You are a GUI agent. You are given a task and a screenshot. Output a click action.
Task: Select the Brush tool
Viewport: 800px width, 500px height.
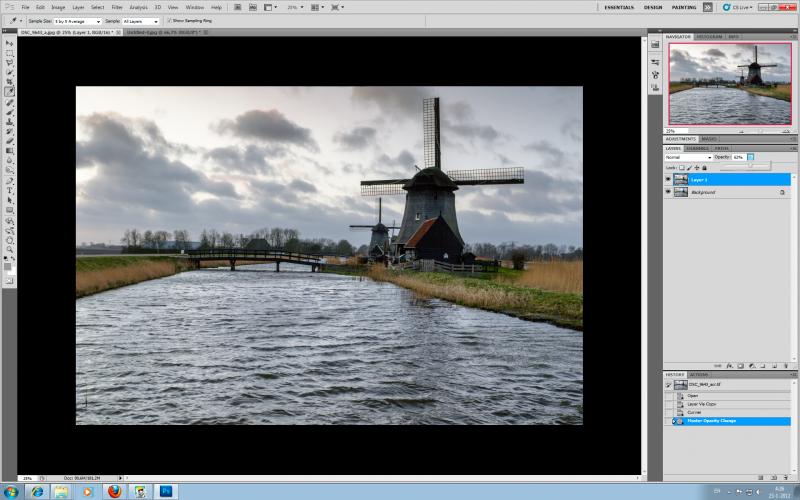coord(9,113)
